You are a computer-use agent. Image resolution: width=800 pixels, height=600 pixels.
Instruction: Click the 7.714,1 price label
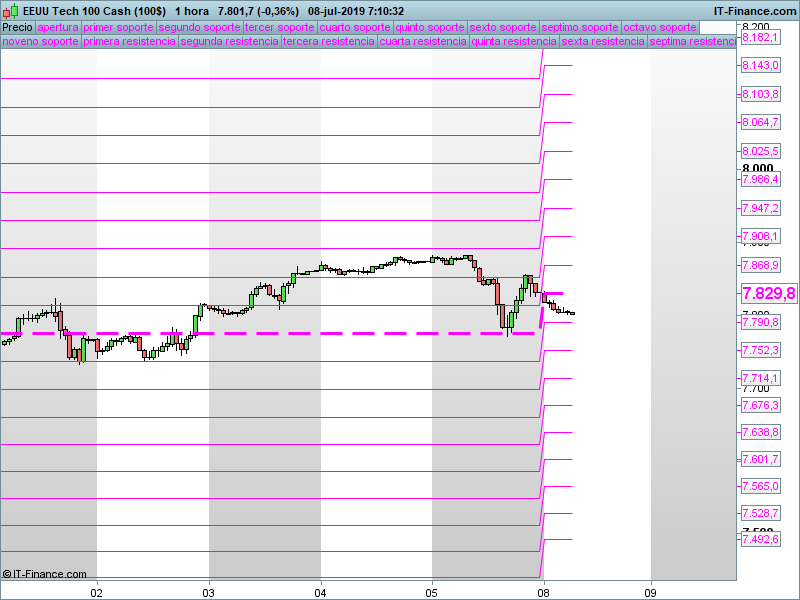click(x=760, y=378)
